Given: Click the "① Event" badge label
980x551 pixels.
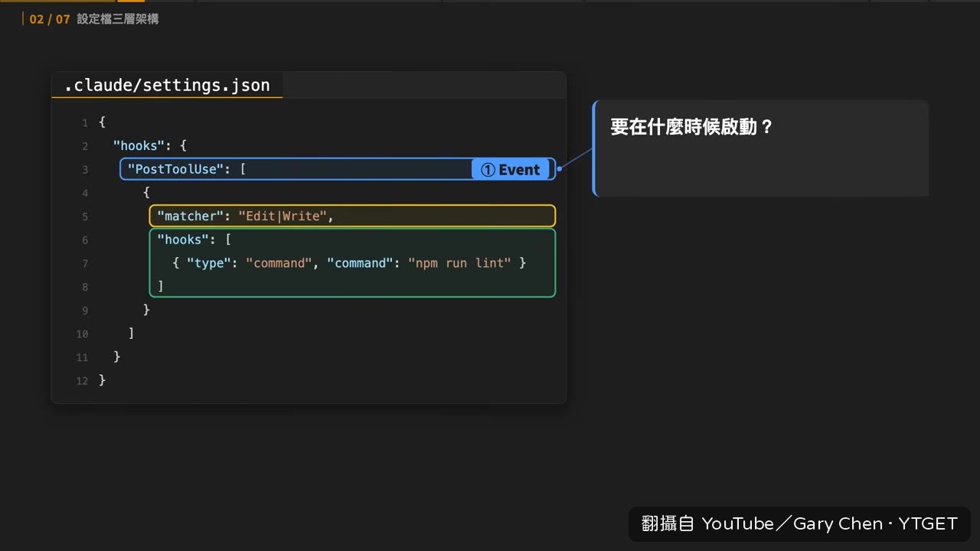Looking at the screenshot, I should pos(511,170).
